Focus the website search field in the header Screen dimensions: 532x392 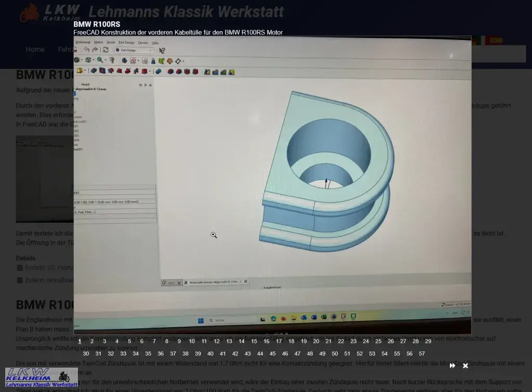[x=499, y=54]
